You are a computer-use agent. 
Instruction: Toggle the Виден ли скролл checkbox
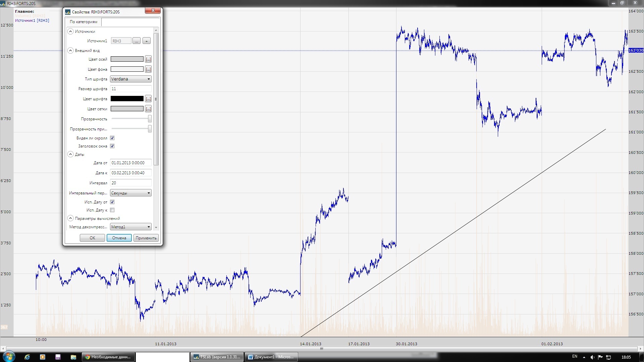[x=112, y=138]
